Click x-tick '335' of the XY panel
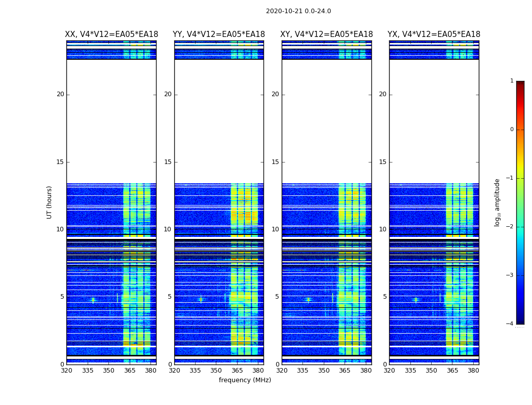The image size is (532, 405). pos(302,371)
